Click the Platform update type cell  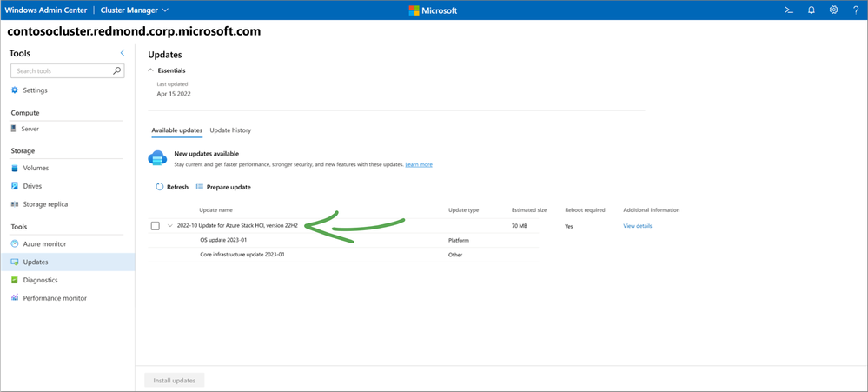(x=459, y=241)
